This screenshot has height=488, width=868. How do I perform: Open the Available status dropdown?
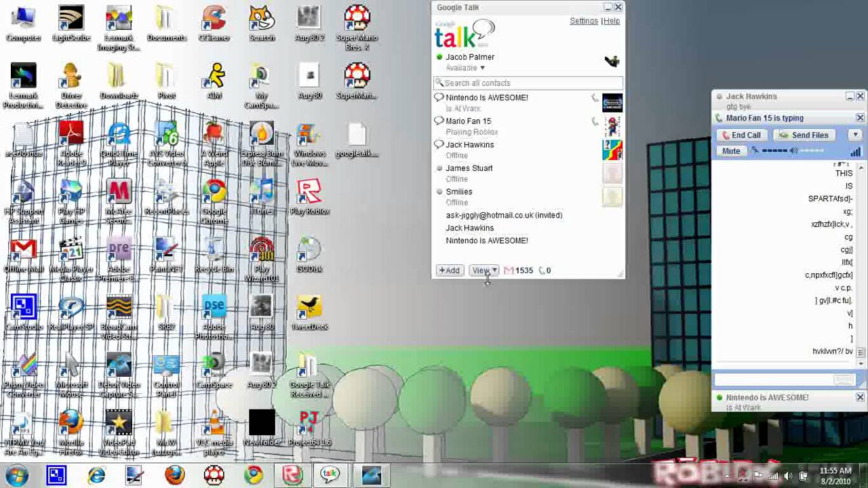[465, 68]
